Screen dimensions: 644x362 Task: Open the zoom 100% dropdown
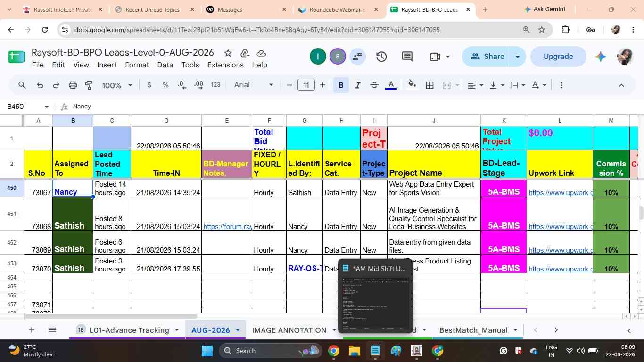(x=117, y=85)
